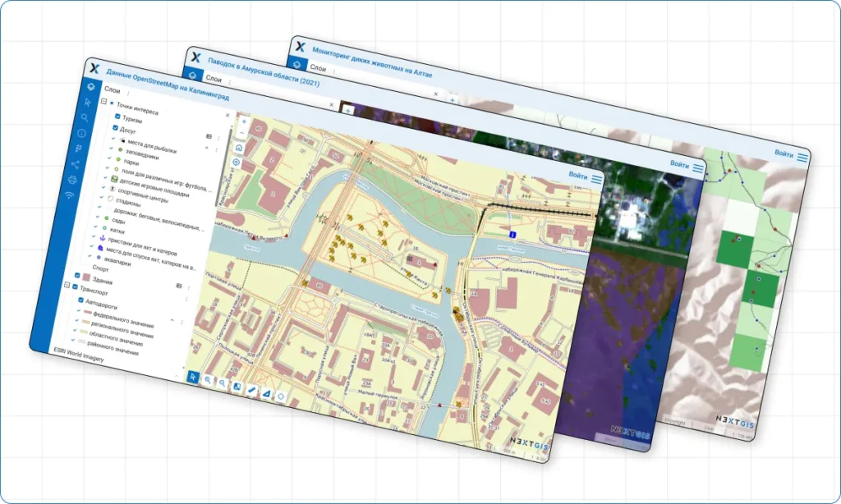Click the search icon in the left sidebar
Viewport: 841px width, 504px height.
coord(85,117)
